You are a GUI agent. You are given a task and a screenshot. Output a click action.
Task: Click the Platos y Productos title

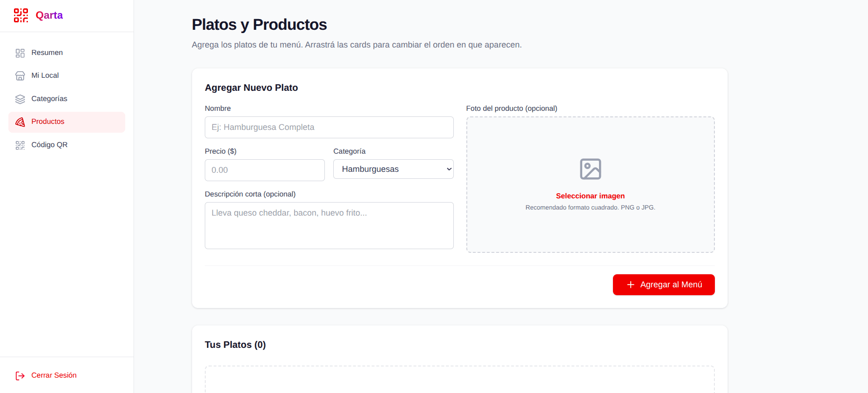[259, 24]
